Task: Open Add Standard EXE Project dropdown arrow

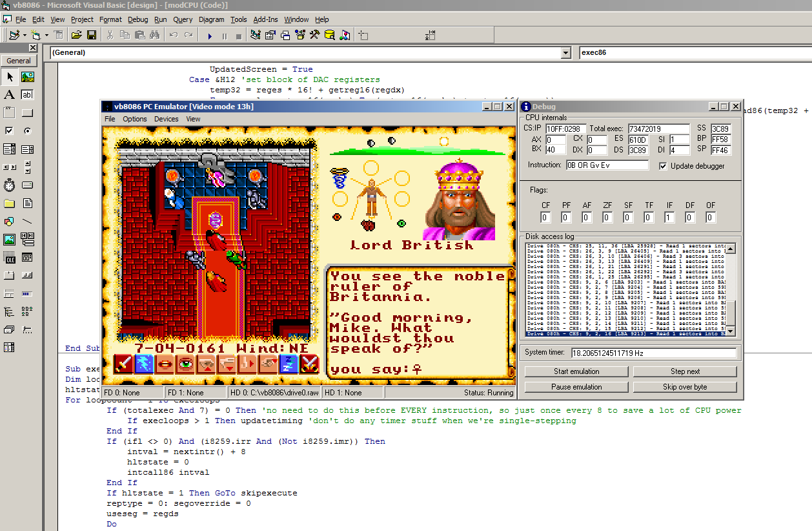Action: pos(23,36)
